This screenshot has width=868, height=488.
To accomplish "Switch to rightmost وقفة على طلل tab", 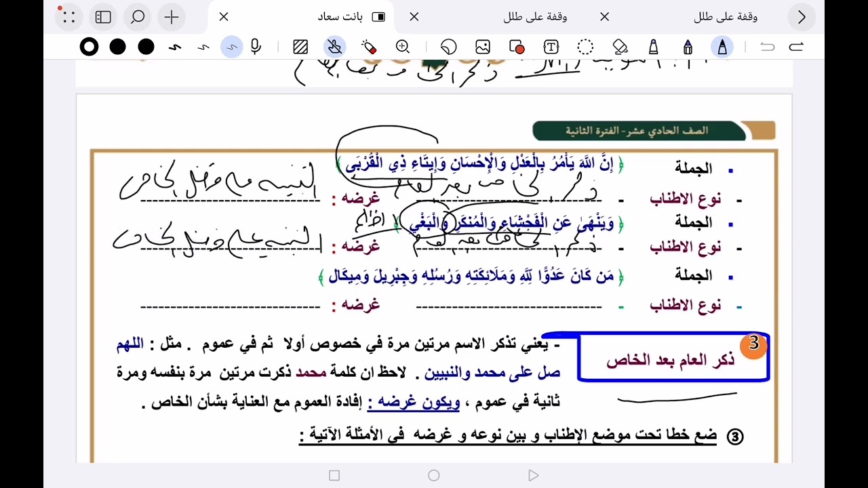I will [726, 17].
